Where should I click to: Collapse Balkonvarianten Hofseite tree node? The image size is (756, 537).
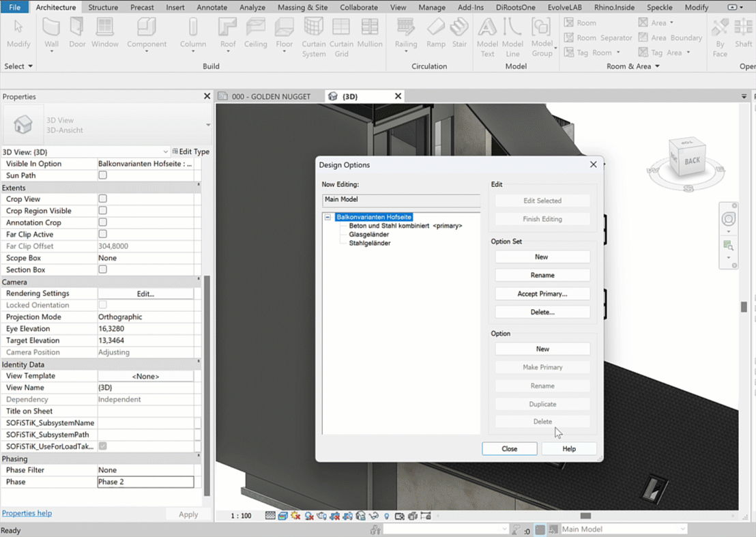point(328,217)
